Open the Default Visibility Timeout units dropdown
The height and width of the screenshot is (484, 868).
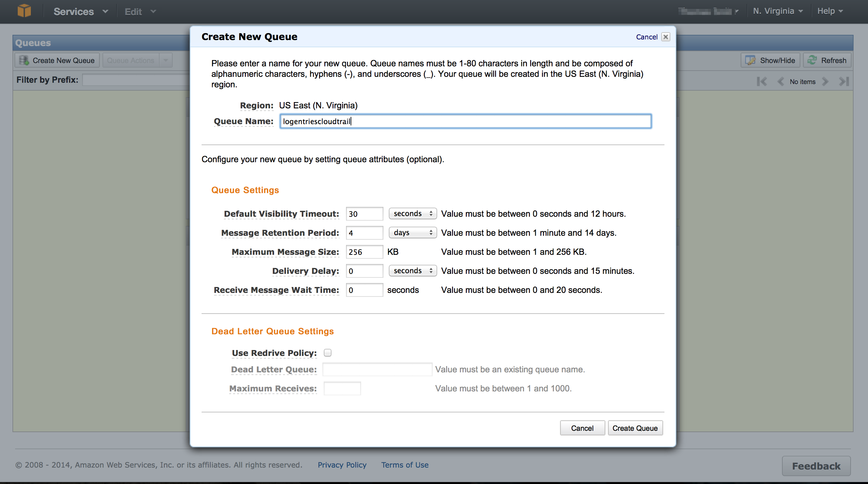[x=412, y=214]
